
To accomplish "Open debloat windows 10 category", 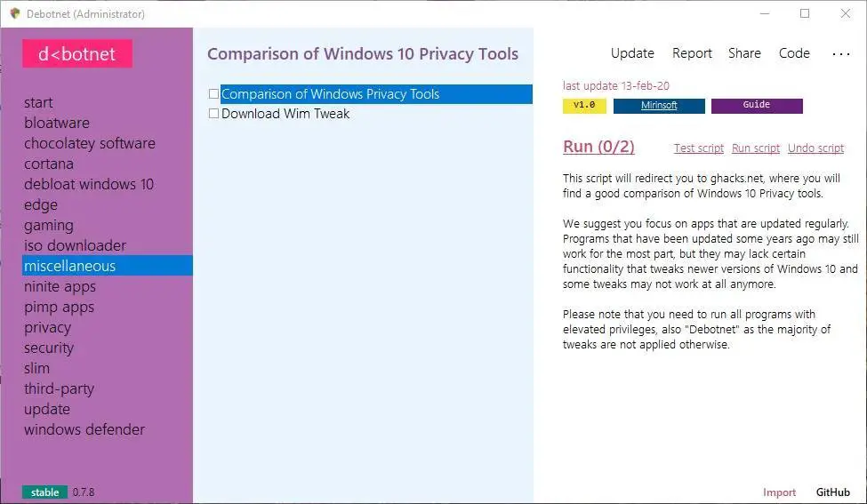I will coord(88,185).
